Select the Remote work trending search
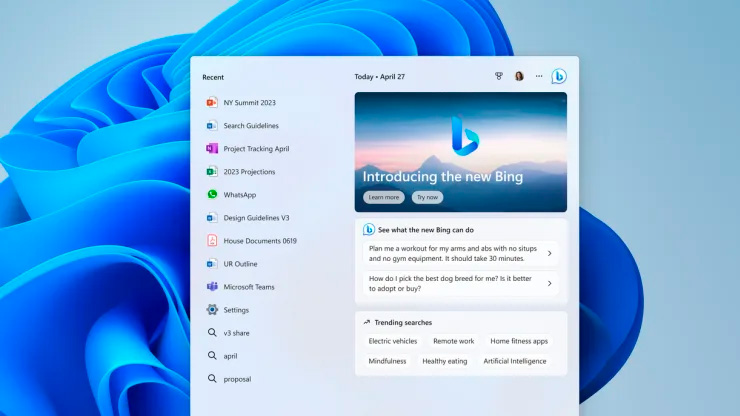Image resolution: width=740 pixels, height=416 pixels. pos(454,341)
